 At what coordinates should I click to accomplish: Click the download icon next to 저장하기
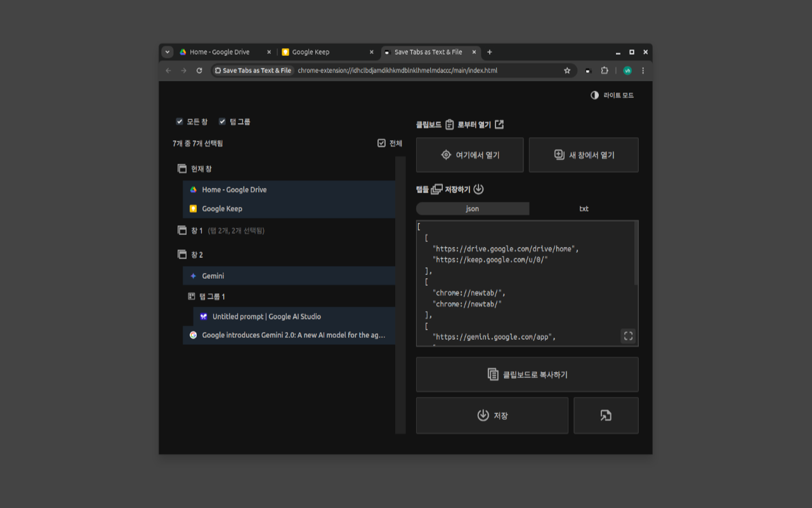[x=479, y=189]
